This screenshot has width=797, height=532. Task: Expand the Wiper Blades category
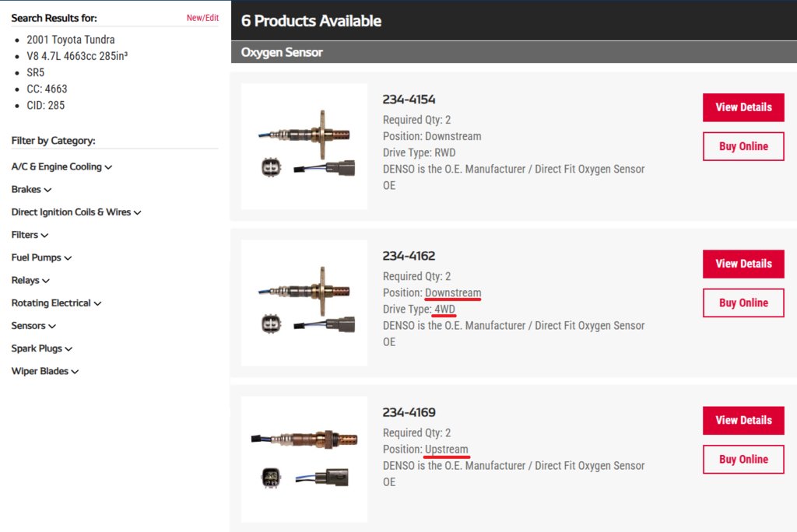pos(45,372)
